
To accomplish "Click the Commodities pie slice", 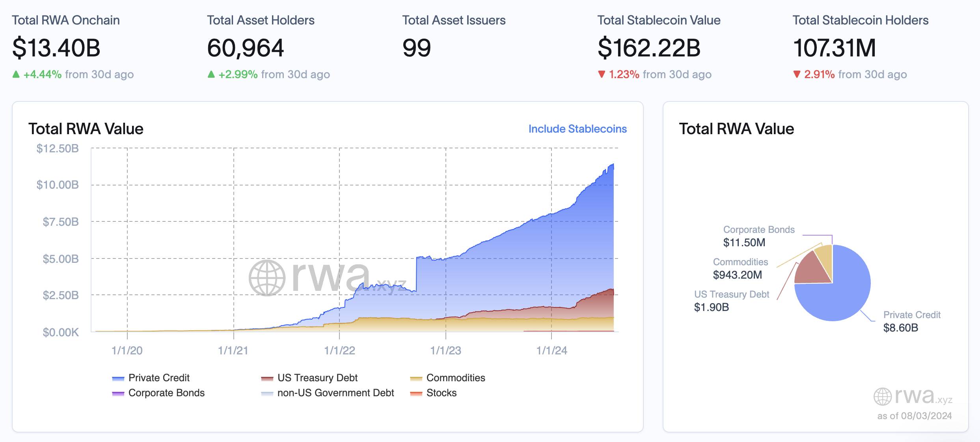I will 825,255.
